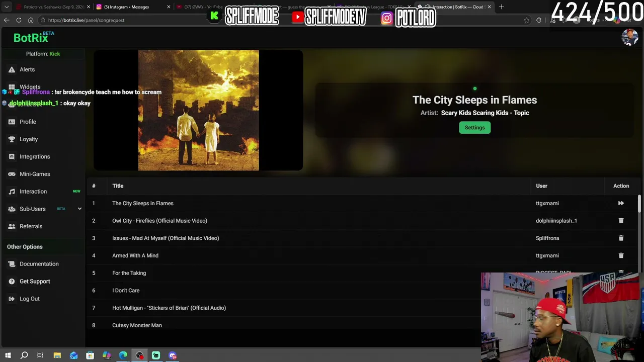Select the Loyalty trophy icon
Screen dimensions: 644x362
[12, 139]
